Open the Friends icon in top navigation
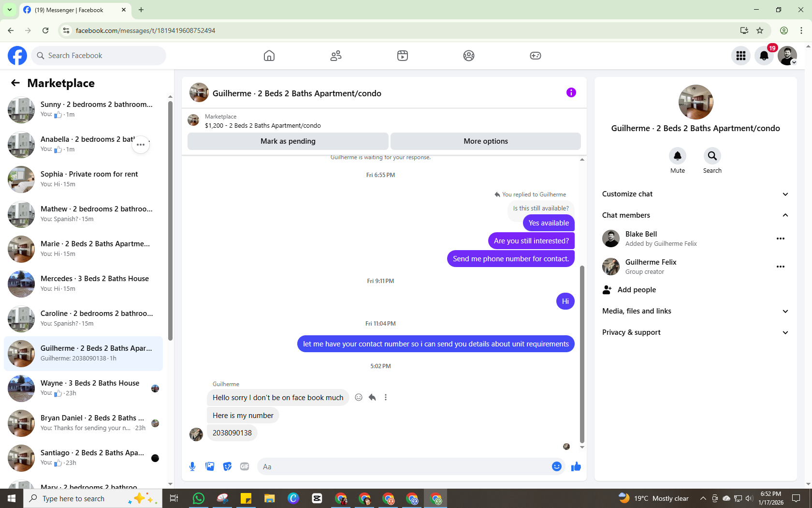This screenshot has width=812, height=508. (x=336, y=56)
